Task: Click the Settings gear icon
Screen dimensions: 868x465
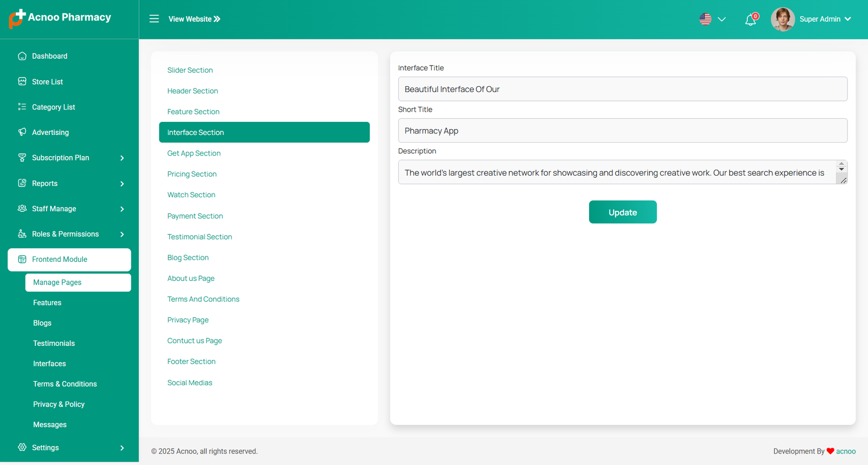Action: point(22,448)
